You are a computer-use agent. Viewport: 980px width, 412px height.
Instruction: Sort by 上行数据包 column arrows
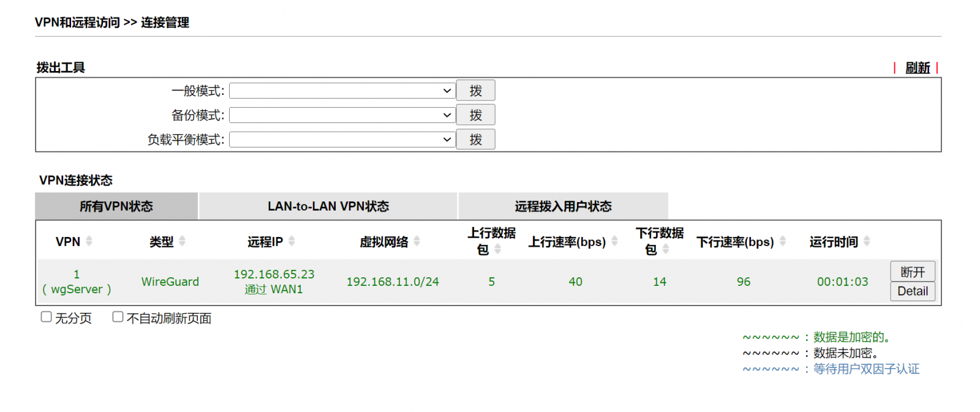pos(497,249)
